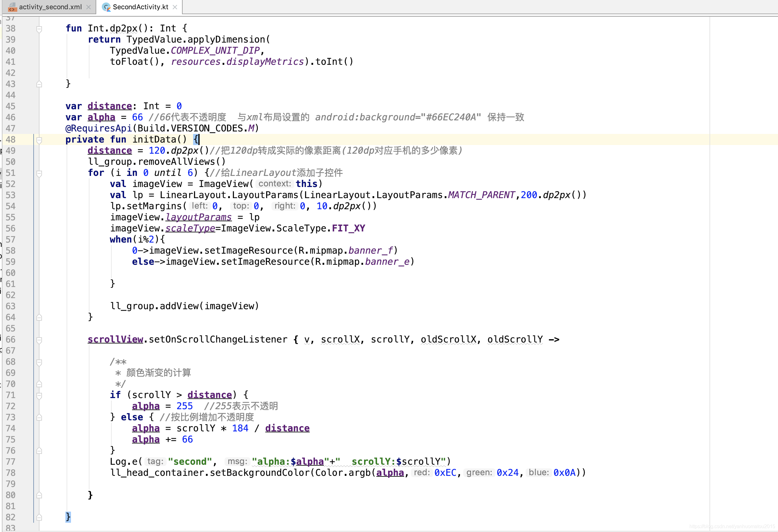Click COMPLEX_UNIT_DIP constant
The width and height of the screenshot is (778, 532).
[x=215, y=51]
